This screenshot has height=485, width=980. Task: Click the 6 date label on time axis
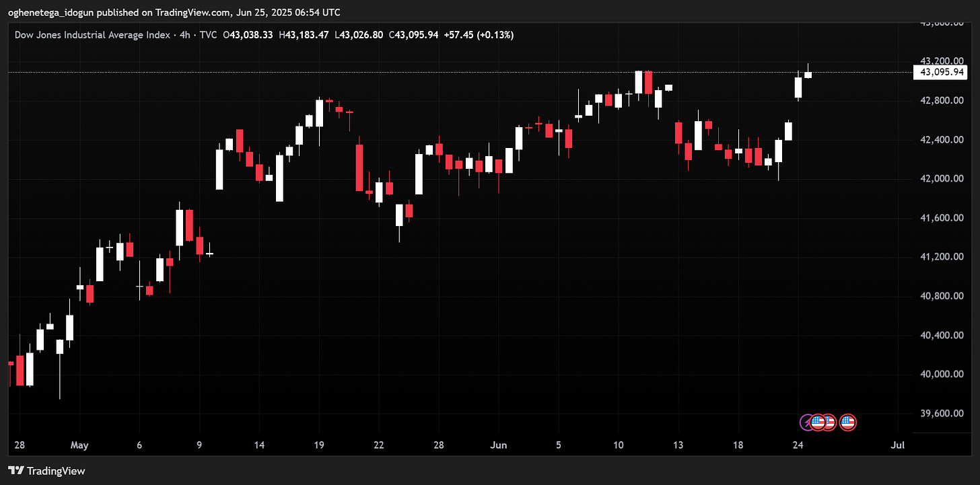click(x=139, y=445)
